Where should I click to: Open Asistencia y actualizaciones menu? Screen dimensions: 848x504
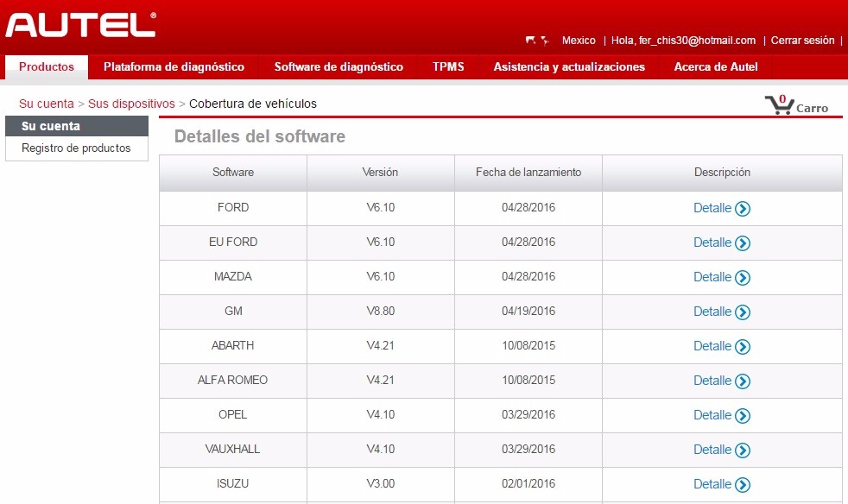click(x=569, y=67)
